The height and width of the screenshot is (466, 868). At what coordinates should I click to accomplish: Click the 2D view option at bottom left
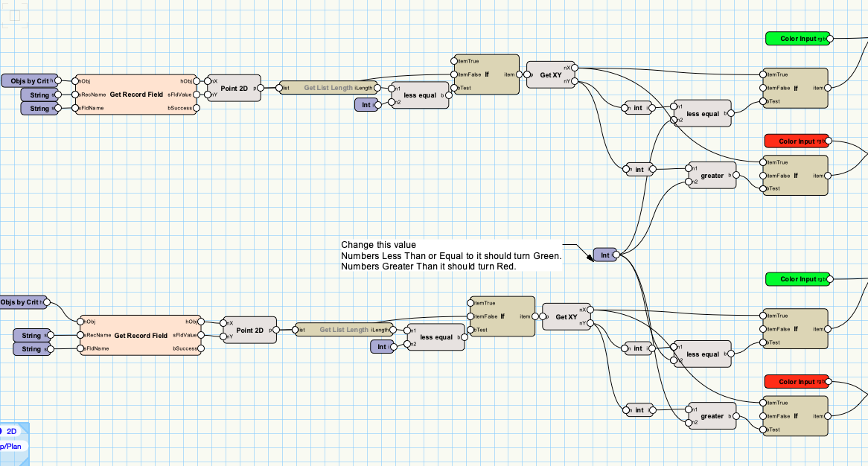click(x=12, y=431)
